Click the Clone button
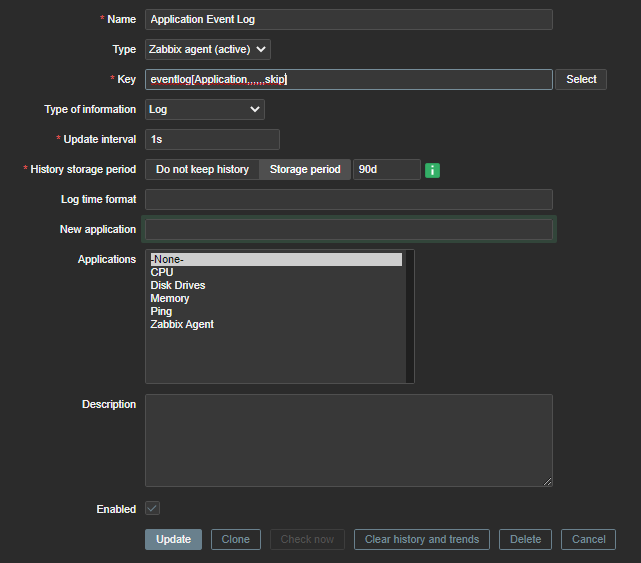 click(x=235, y=540)
